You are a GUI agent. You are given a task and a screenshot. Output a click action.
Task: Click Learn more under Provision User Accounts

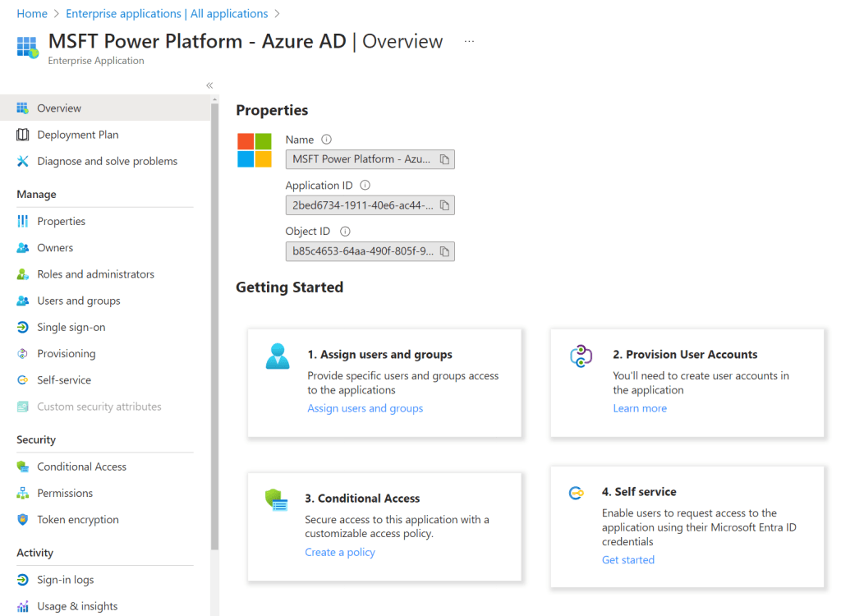(639, 408)
